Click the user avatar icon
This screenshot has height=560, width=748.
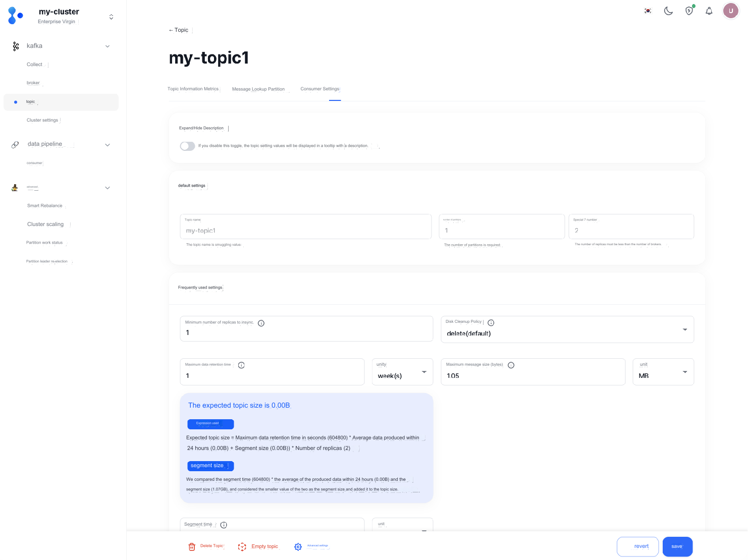[730, 11]
